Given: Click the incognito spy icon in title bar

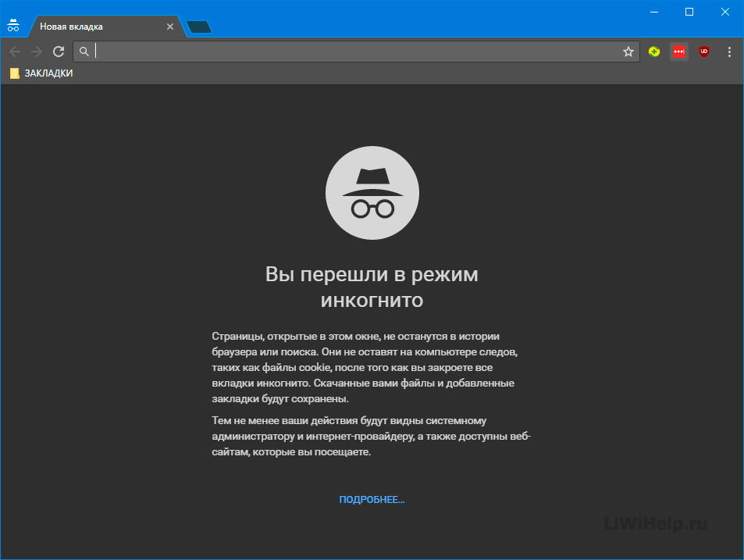Looking at the screenshot, I should coord(13,26).
